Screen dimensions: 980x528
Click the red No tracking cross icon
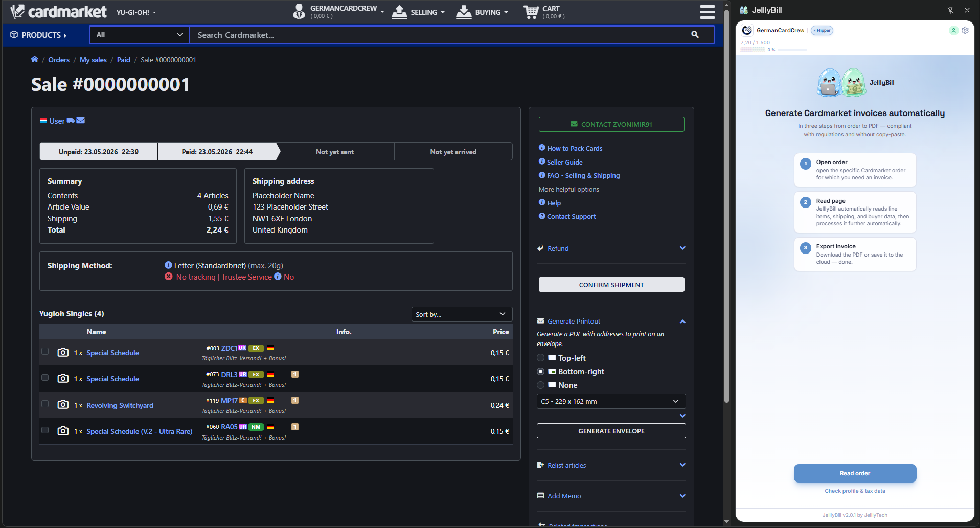pos(169,277)
